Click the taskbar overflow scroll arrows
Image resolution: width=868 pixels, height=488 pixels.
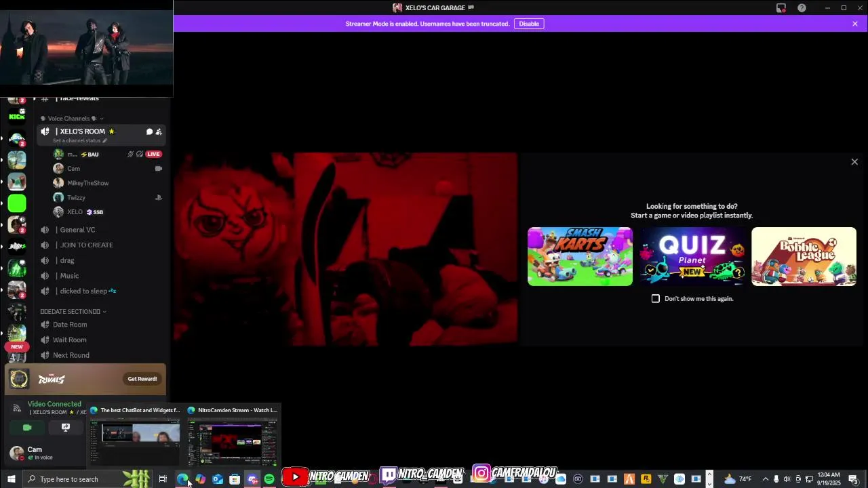click(709, 479)
